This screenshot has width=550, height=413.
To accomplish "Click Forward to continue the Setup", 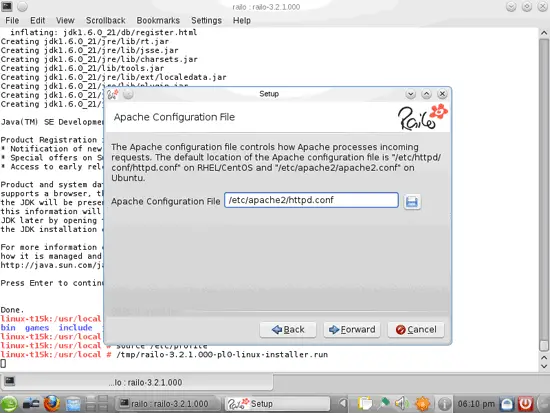I will click(x=352, y=329).
